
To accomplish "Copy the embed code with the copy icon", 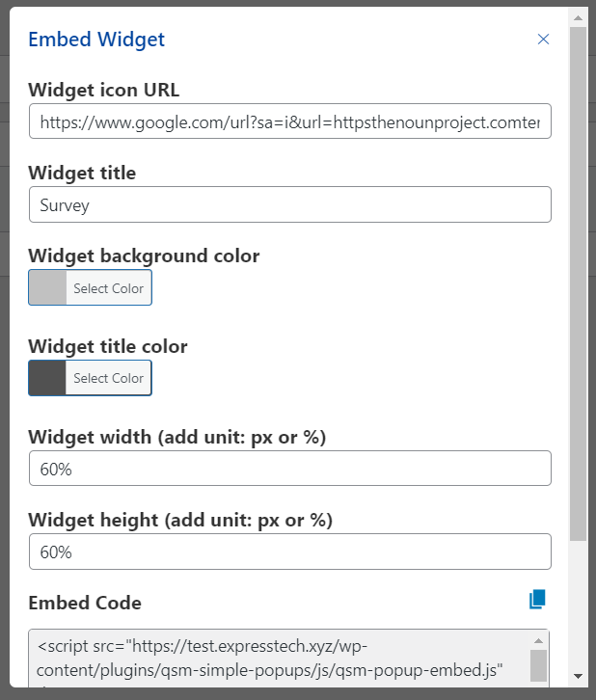I will [x=537, y=599].
